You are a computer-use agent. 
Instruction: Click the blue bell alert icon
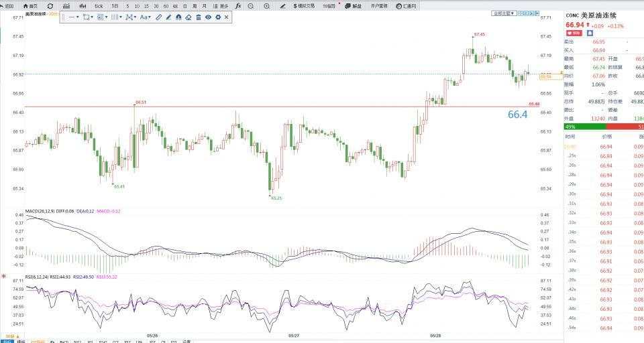pos(590,33)
